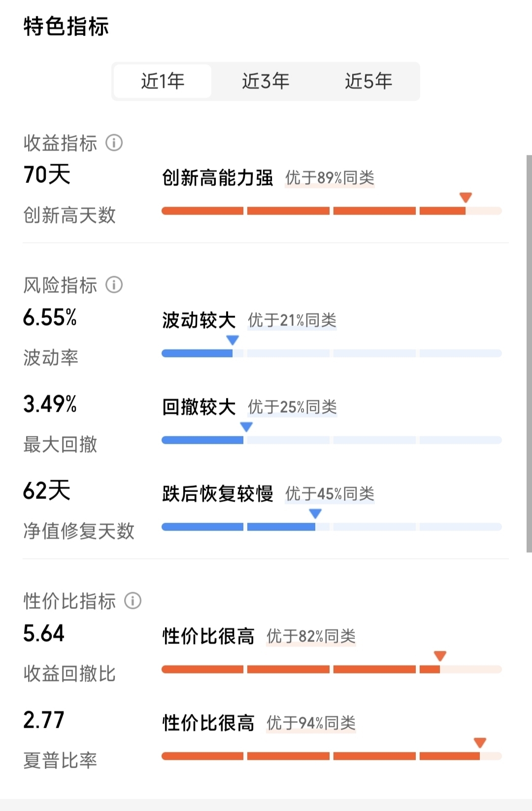
Task: Tap 优于21%同类 underlined link
Action: [292, 320]
